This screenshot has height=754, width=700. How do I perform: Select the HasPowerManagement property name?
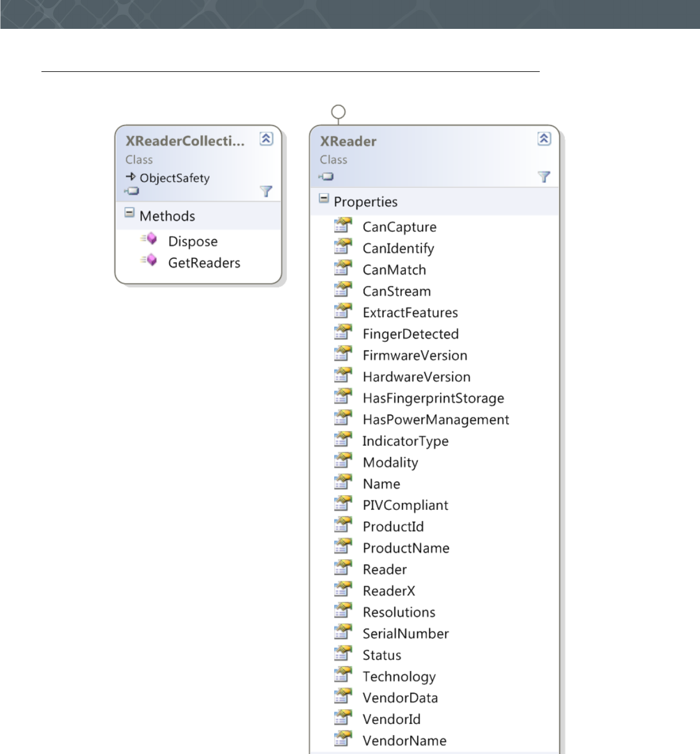click(x=435, y=420)
